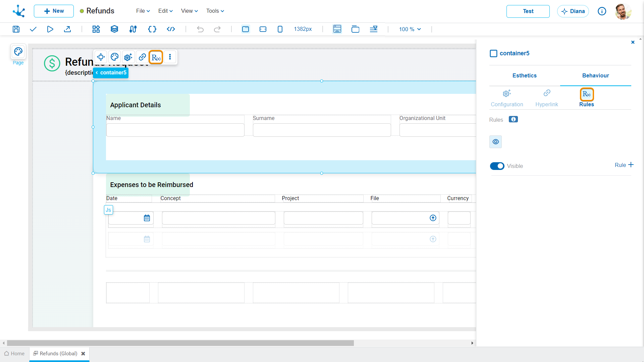The height and width of the screenshot is (362, 644).
Task: Click the Rules info badge
Action: pyautogui.click(x=513, y=119)
